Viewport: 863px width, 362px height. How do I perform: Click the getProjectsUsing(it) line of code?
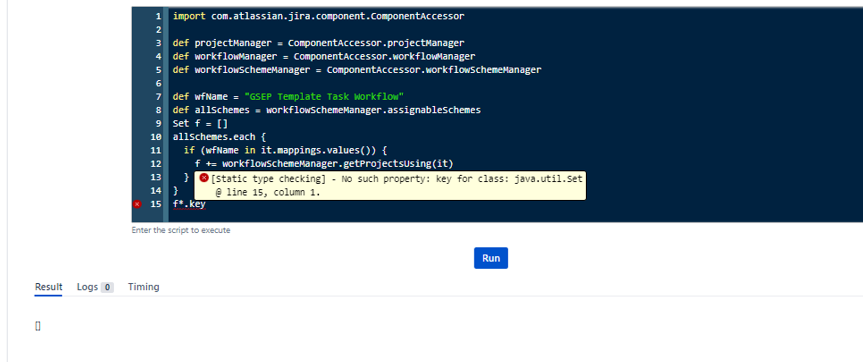324,164
